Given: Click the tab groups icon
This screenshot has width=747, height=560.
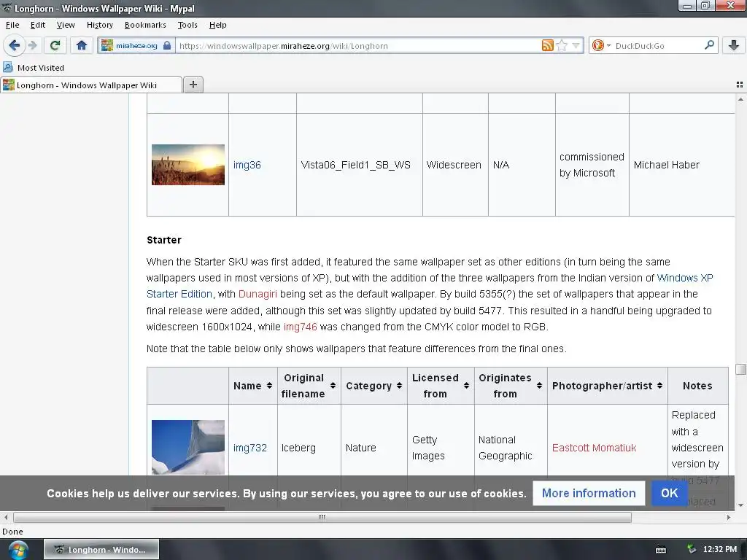Looking at the screenshot, I should (740, 85).
